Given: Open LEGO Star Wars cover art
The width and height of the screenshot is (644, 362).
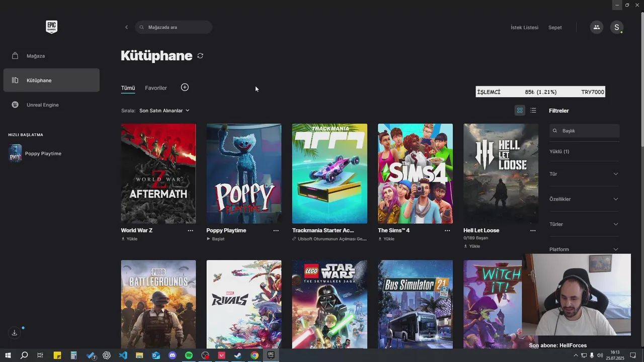Looking at the screenshot, I should (x=330, y=304).
